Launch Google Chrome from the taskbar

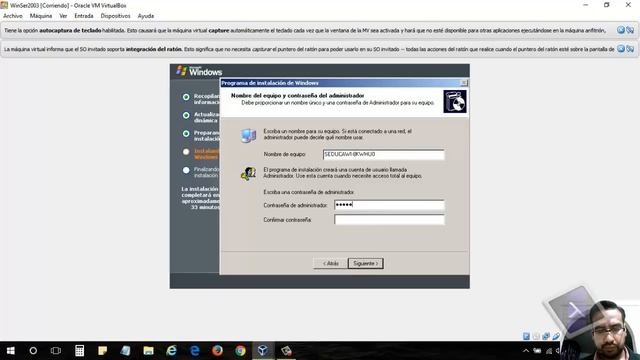(x=240, y=351)
